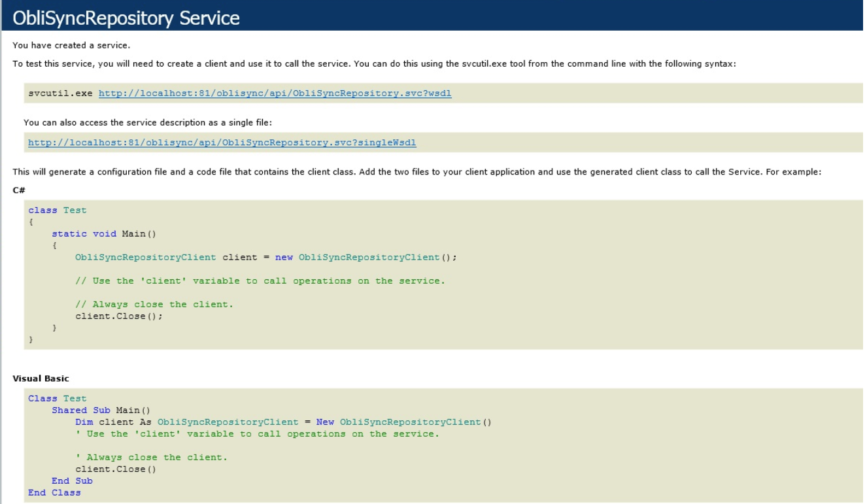This screenshot has width=867, height=504.
Task: Open the ObliSyncRepository.svc?wsdl link
Action: click(x=275, y=93)
